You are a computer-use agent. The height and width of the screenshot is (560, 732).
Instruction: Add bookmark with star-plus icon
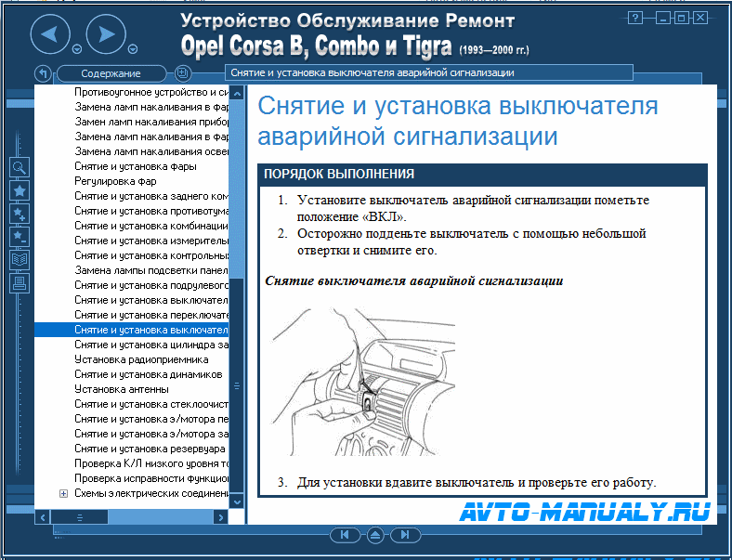click(20, 214)
